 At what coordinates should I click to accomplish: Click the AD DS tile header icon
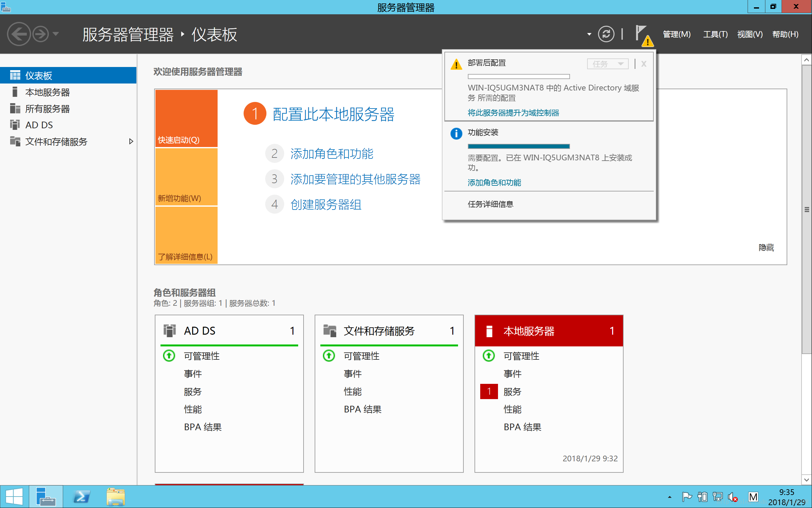(170, 331)
